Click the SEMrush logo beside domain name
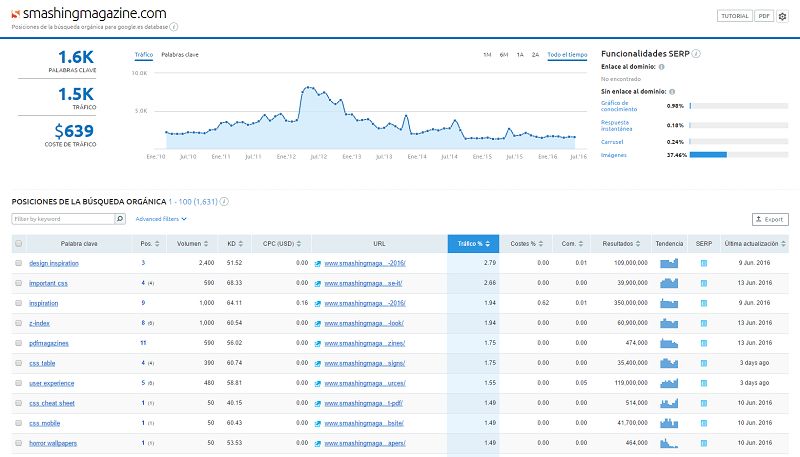The height and width of the screenshot is (457, 800). 16,14
